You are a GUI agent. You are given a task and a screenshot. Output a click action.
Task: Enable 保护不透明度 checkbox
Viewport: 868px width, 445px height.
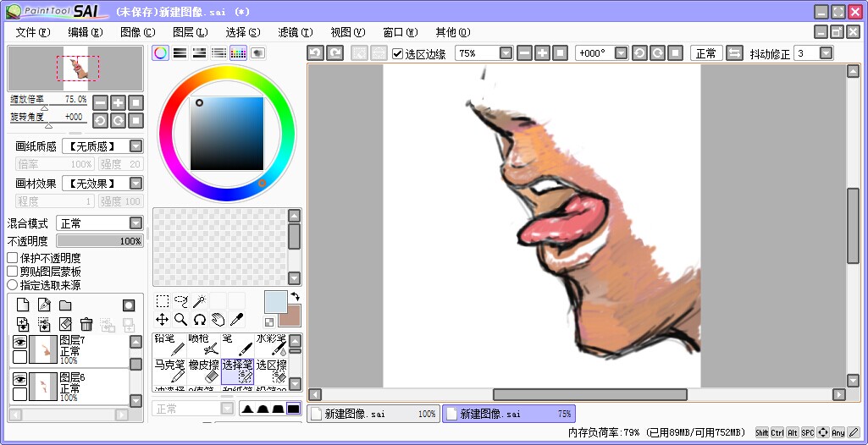(13, 258)
